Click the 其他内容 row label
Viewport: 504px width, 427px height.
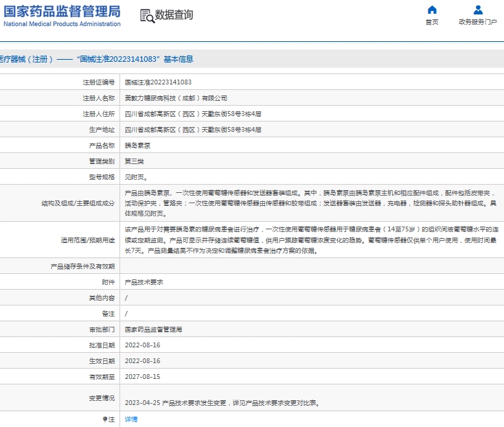[102, 298]
